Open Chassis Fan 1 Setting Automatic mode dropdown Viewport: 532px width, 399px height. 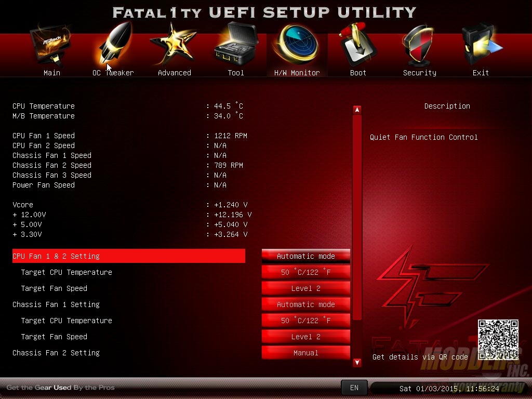305,304
